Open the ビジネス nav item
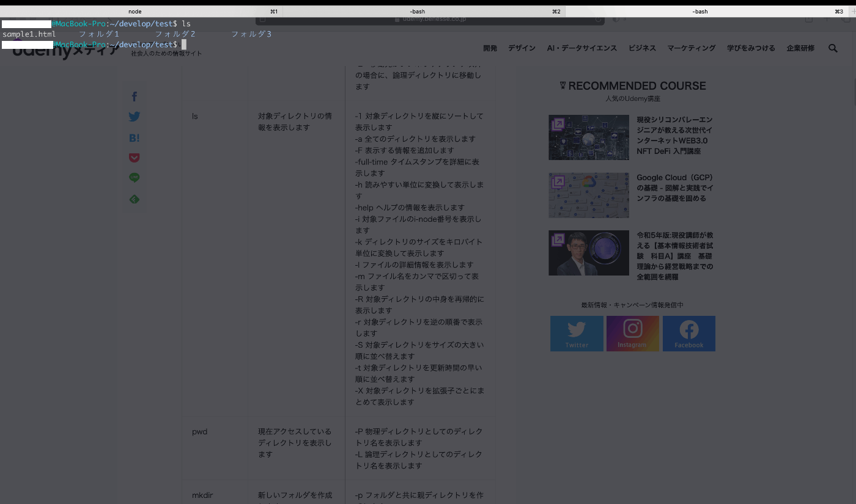Image resolution: width=856 pixels, height=504 pixels. pos(642,48)
